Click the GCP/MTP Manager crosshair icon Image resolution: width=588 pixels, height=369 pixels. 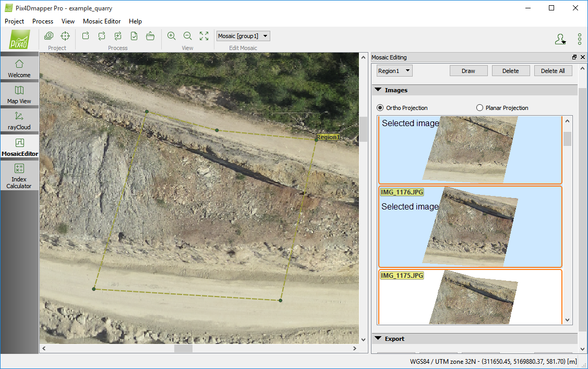[65, 36]
